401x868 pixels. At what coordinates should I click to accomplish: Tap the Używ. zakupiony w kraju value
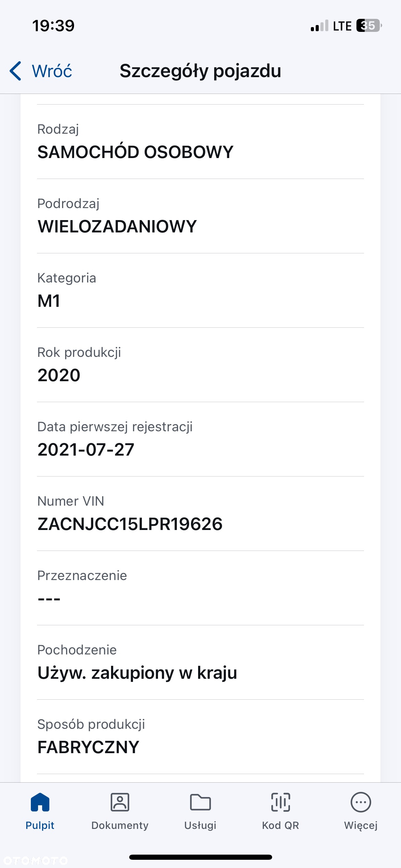(137, 673)
